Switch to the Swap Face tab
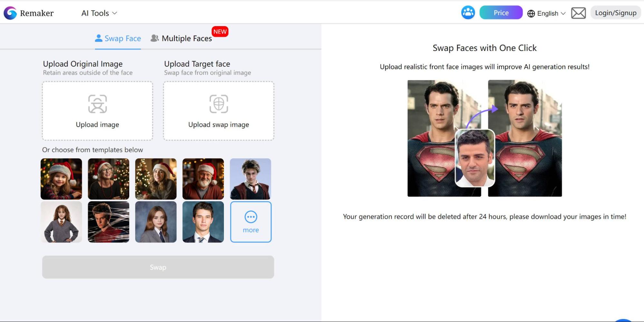 click(118, 39)
